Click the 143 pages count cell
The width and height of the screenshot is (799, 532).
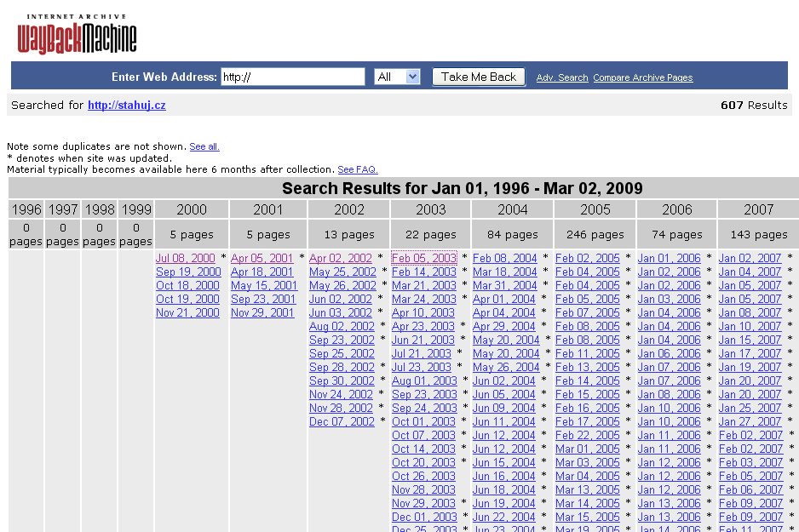point(759,235)
